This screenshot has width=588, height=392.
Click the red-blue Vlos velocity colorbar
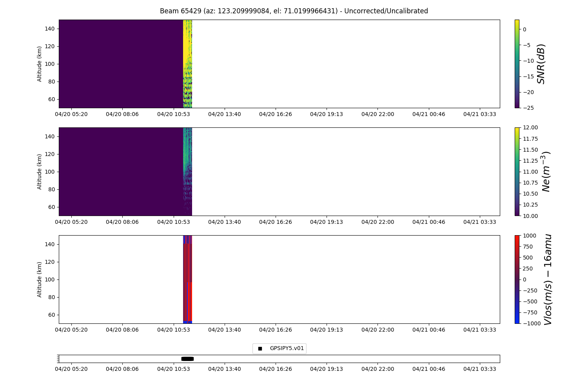pos(517,279)
